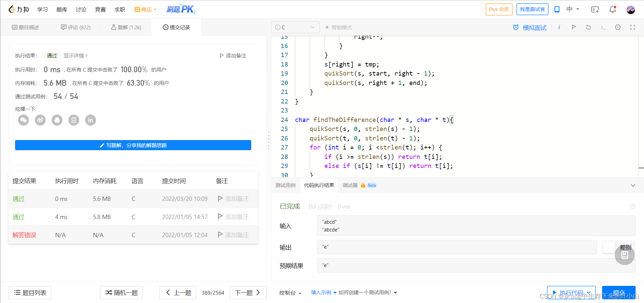644x303 pixels.
Task: Reset code with the revert icon
Action: click(x=588, y=27)
